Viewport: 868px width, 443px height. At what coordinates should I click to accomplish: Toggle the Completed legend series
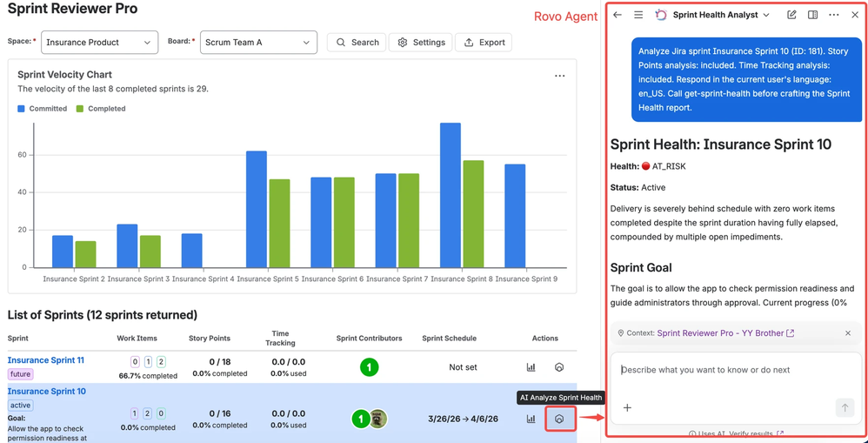coord(101,109)
